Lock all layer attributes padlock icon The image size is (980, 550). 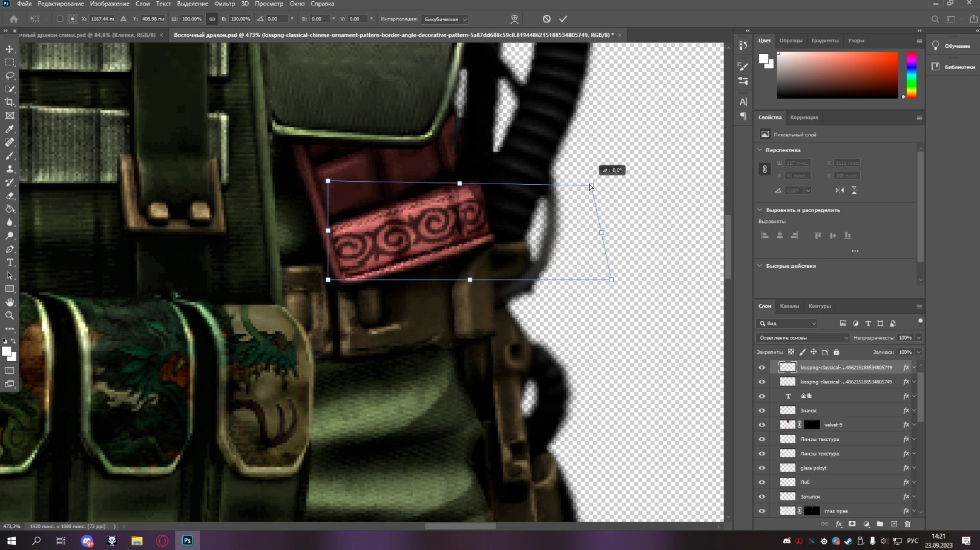click(837, 352)
